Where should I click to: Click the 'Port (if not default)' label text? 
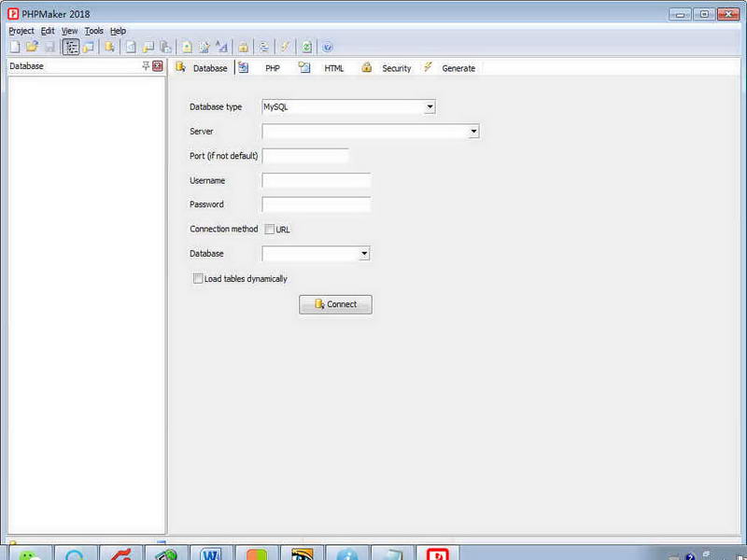coord(223,156)
